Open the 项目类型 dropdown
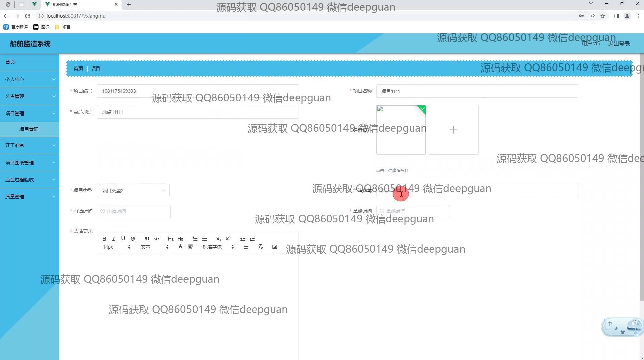The image size is (644, 360). [133, 190]
